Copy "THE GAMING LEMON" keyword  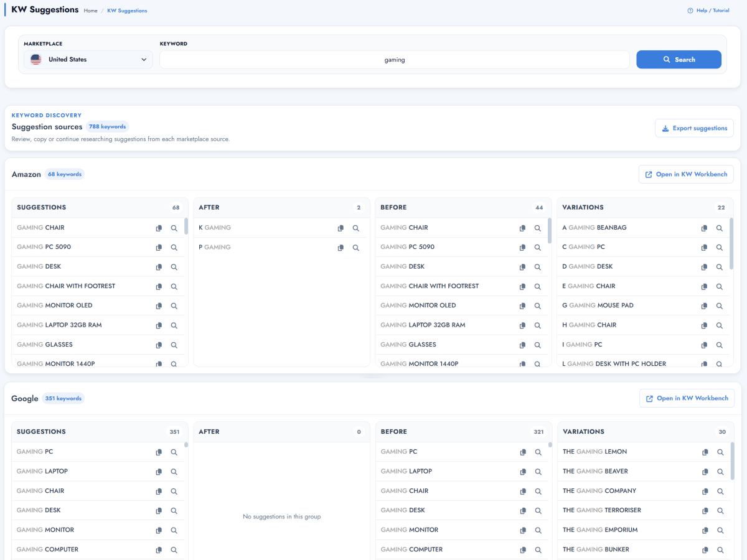(705, 452)
